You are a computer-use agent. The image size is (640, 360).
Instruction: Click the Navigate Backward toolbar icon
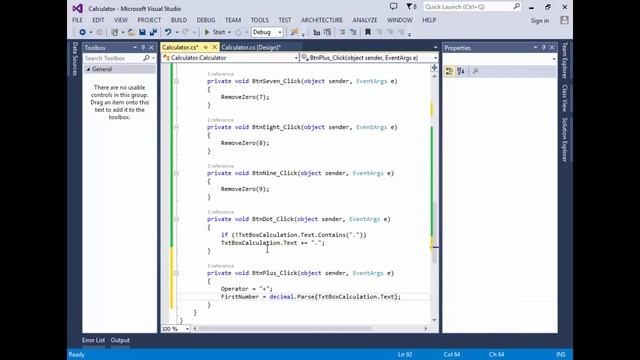(x=82, y=32)
